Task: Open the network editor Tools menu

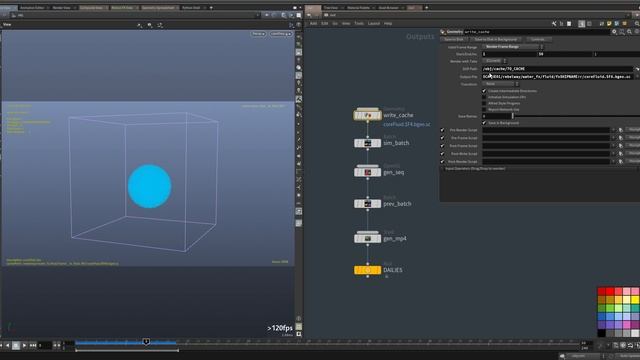Action: (x=359, y=24)
